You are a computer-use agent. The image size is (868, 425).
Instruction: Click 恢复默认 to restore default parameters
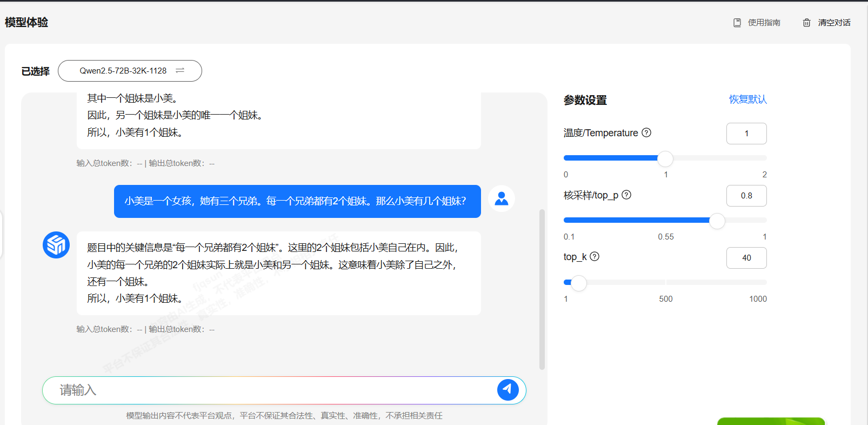(748, 99)
